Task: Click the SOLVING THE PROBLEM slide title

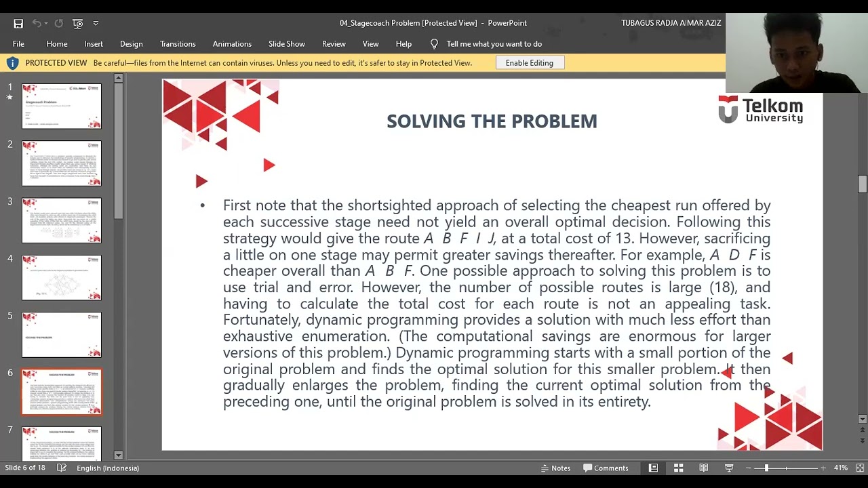Action: pos(492,121)
